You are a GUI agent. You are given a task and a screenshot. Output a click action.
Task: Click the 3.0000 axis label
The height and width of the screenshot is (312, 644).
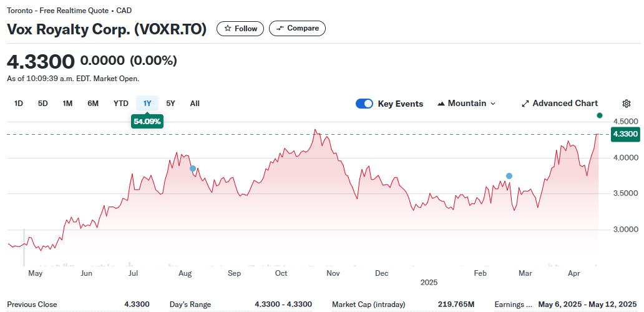[x=626, y=230]
